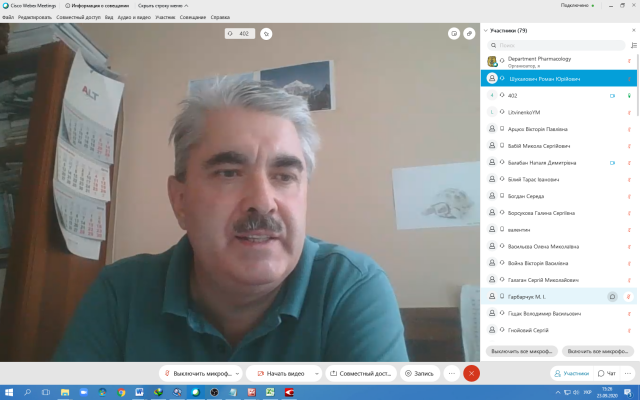Open Google Chrome from taskbar
This screenshot has width=640, height=400.
[x=121, y=392]
